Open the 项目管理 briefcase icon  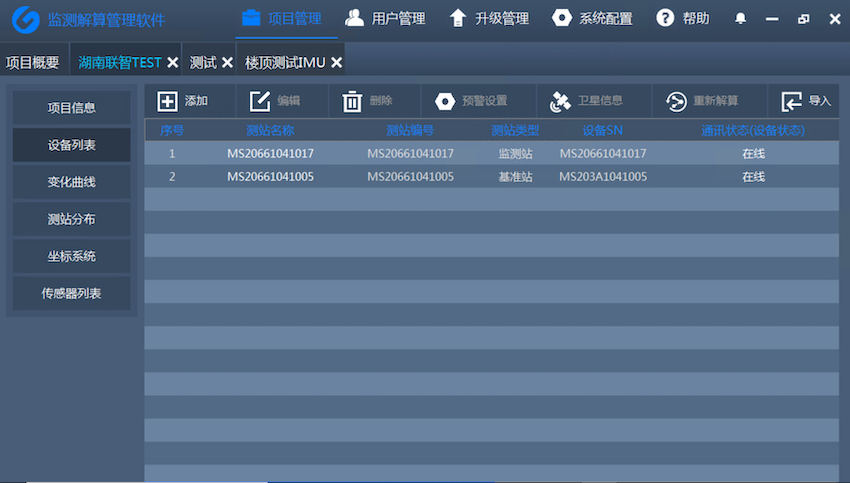pyautogui.click(x=251, y=18)
